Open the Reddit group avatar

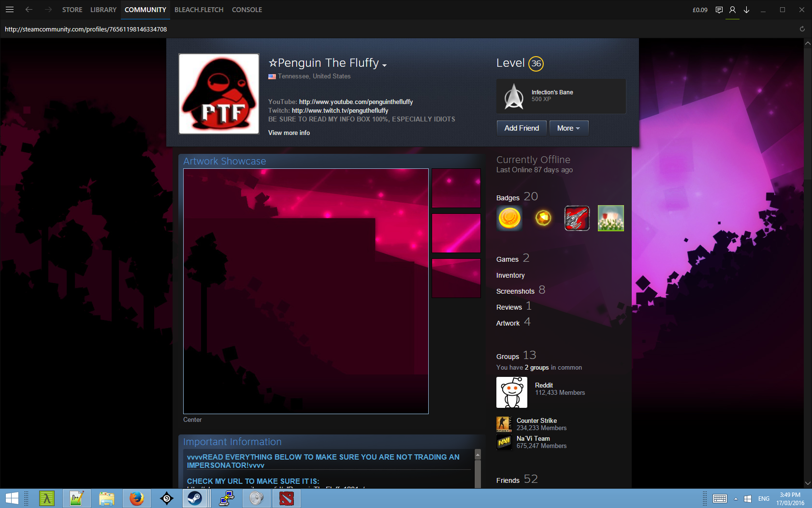click(x=511, y=392)
